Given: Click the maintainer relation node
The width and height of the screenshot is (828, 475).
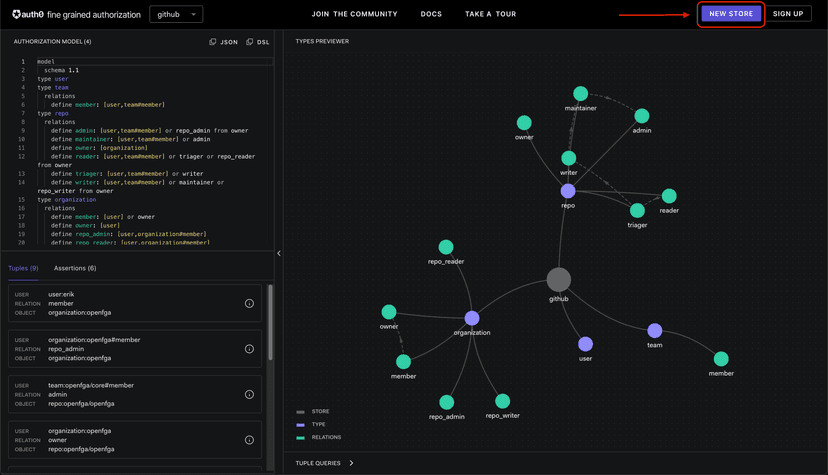Looking at the screenshot, I should (581, 94).
